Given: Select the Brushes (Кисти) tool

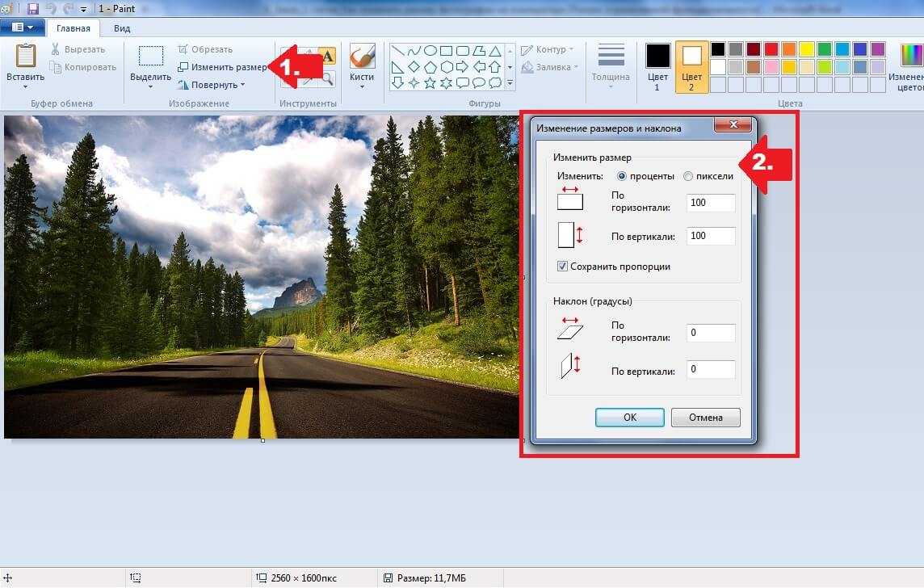Looking at the screenshot, I should (x=362, y=57).
